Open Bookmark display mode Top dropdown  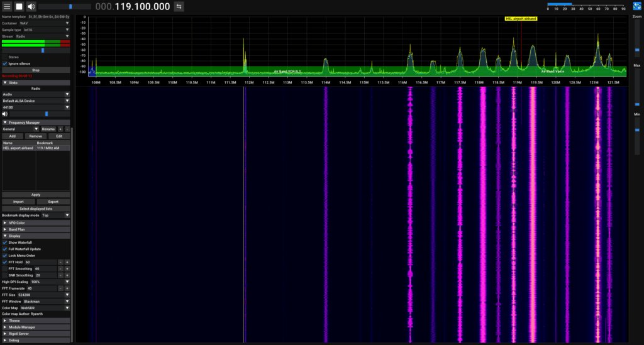[55, 216]
